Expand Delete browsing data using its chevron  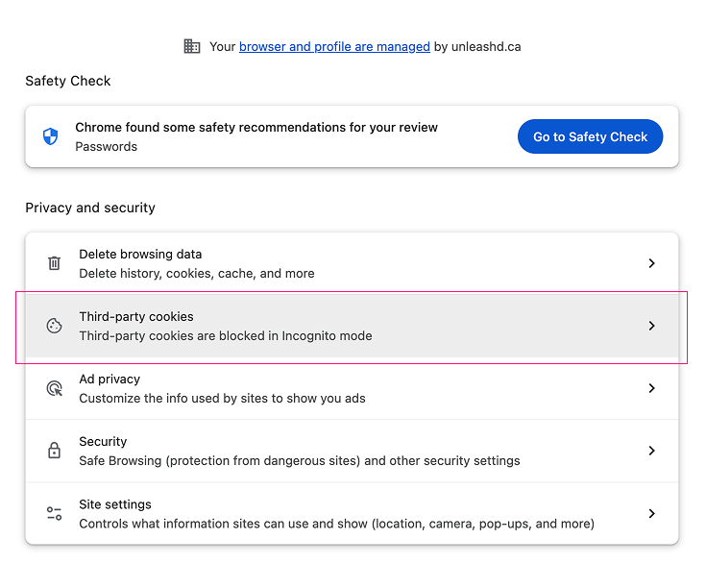click(x=651, y=263)
